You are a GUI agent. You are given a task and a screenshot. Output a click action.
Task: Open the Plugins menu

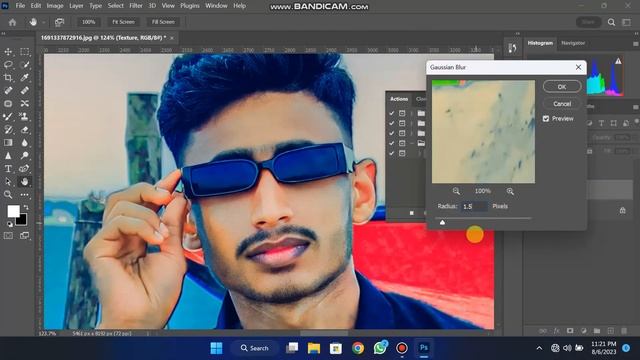(x=190, y=6)
